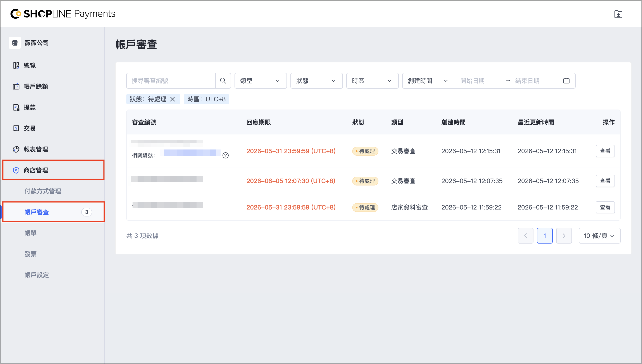Open the 10 條/頁 page size dropdown
Viewport: 642px width, 364px height.
(x=599, y=236)
